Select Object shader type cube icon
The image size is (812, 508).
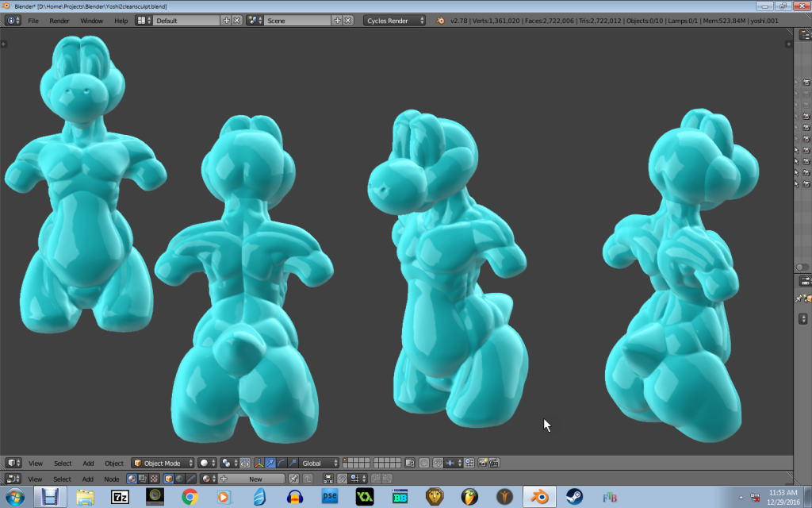tap(168, 479)
